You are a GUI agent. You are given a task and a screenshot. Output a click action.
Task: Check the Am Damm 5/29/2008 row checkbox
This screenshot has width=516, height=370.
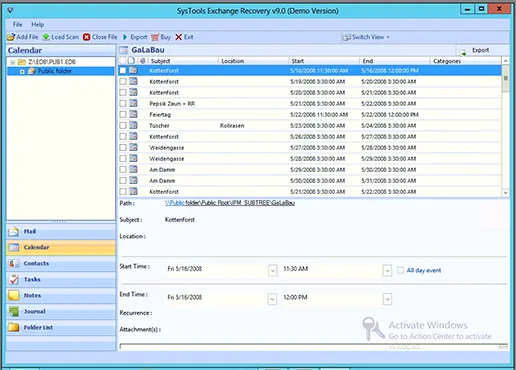coord(123,169)
